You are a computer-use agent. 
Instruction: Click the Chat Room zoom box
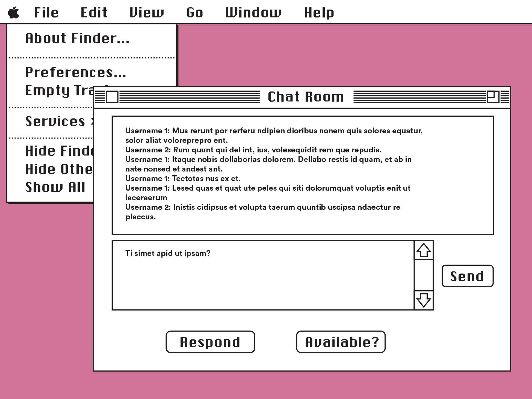click(493, 97)
